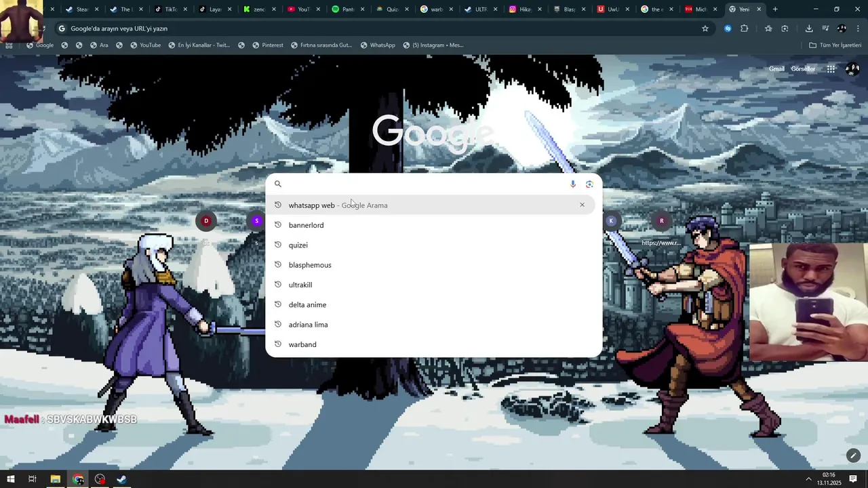Viewport: 868px width, 488px height.
Task: Open the Ara bookmark
Action: (99, 45)
